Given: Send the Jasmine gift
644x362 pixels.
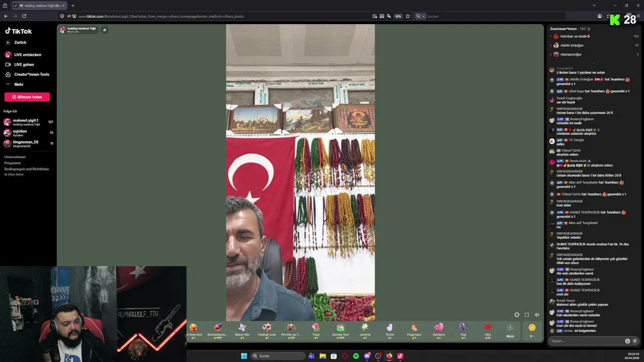Looking at the screenshot, I should tap(365, 330).
